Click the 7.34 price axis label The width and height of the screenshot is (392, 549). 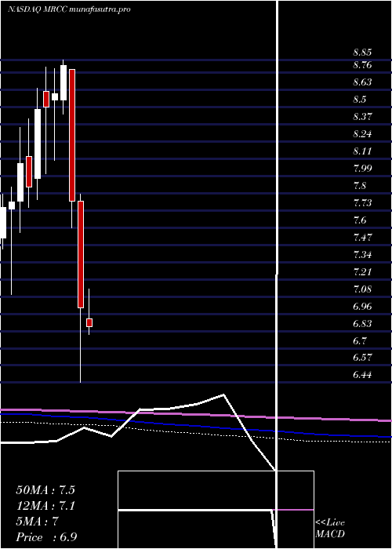[362, 255]
